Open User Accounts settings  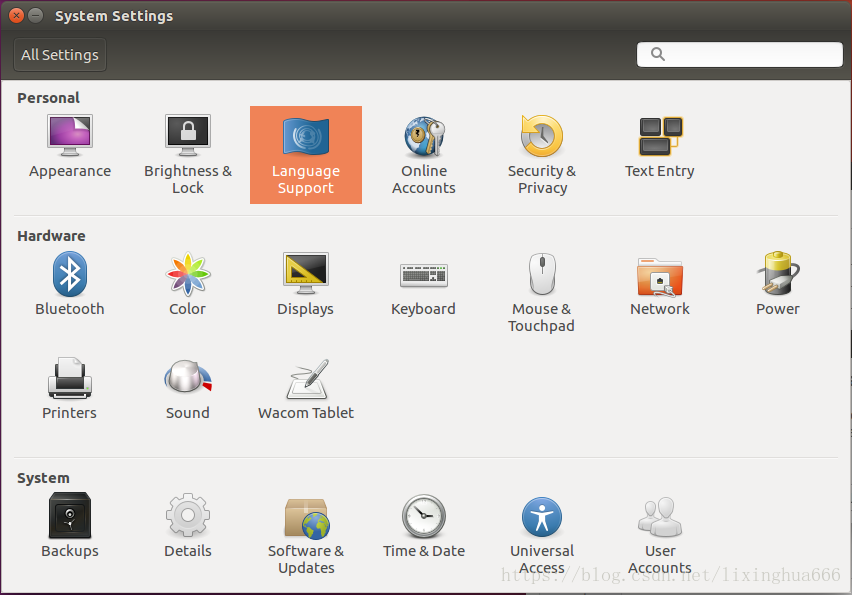(660, 534)
